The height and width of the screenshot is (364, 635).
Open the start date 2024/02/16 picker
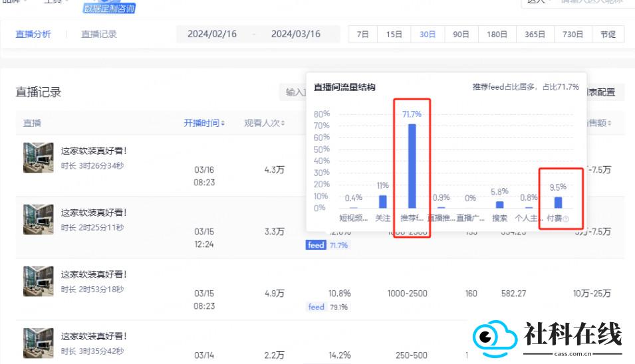click(212, 34)
